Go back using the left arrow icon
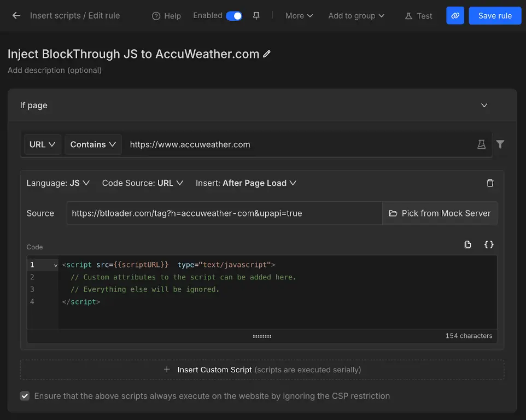Screen dimensions: 526x420 (x=16, y=15)
